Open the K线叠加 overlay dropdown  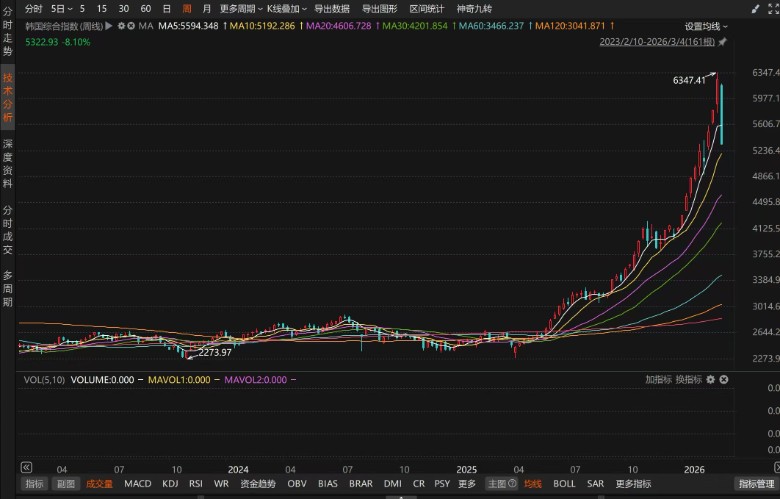(x=284, y=8)
